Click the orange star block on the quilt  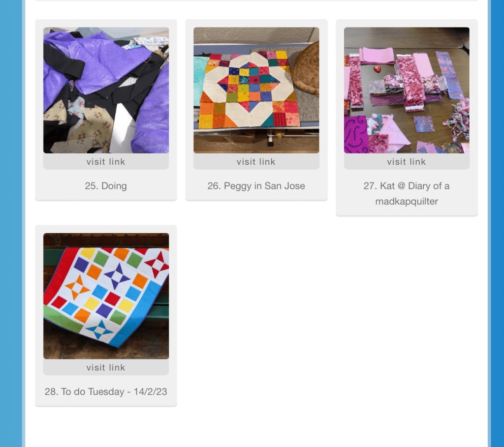point(77,287)
